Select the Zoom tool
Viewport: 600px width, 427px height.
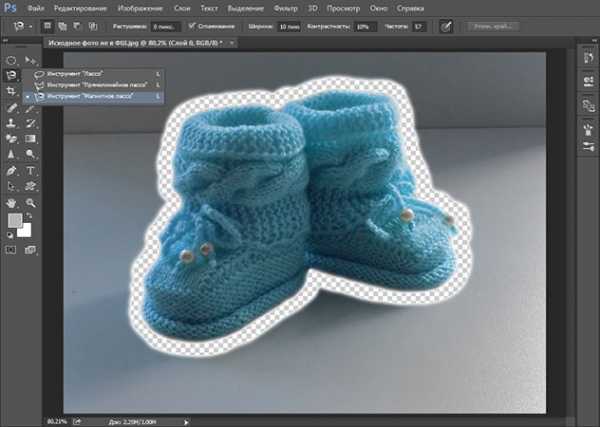tap(30, 203)
